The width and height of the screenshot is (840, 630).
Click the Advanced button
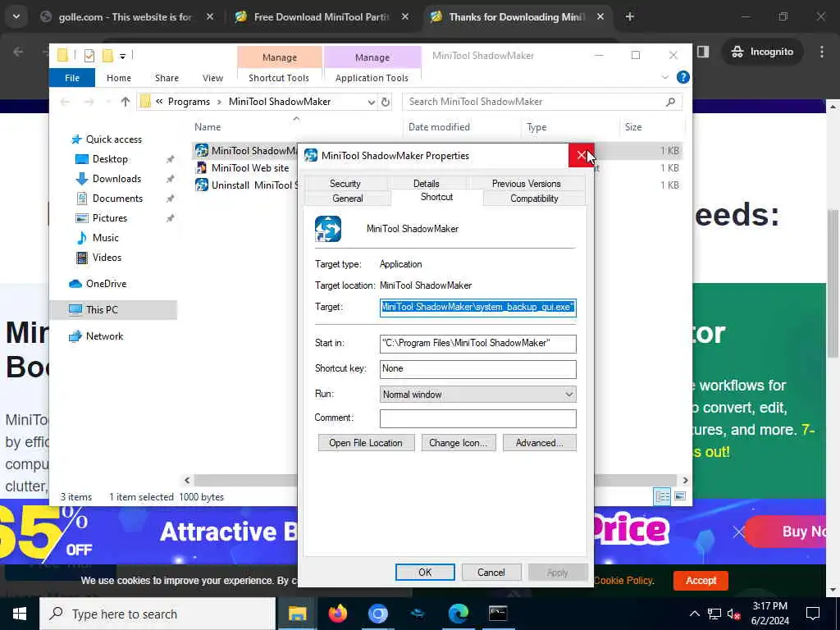(x=540, y=443)
